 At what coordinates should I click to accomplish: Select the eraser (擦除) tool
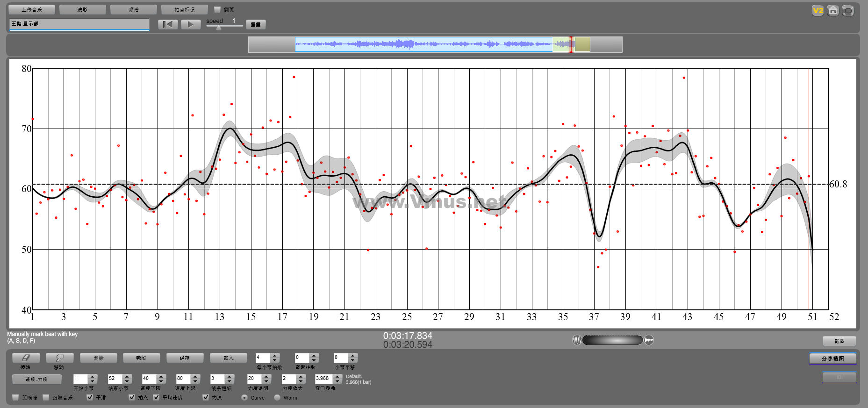click(x=26, y=358)
